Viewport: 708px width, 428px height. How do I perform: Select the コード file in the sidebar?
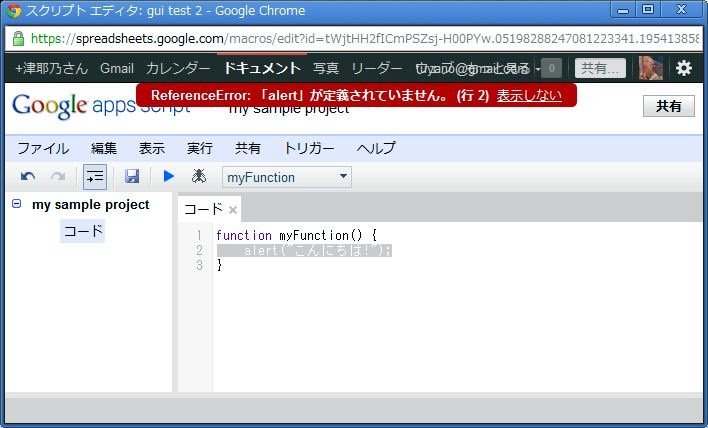[x=83, y=231]
